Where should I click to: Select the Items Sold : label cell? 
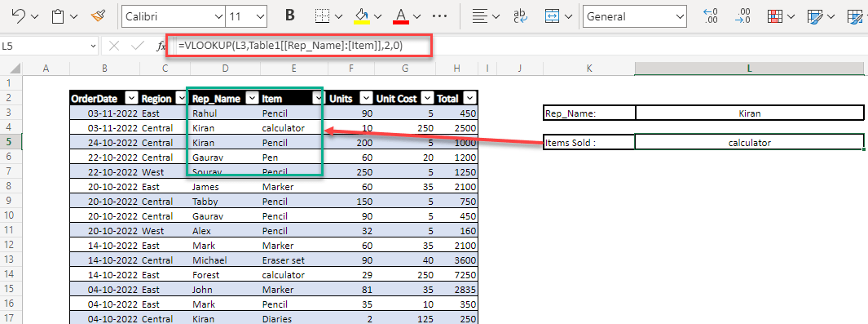(589, 142)
